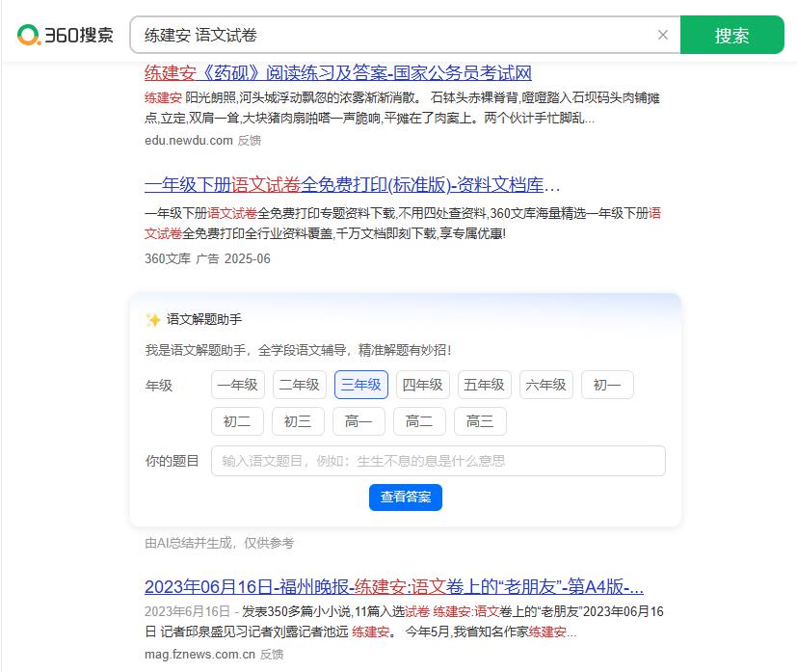Click the blue 查看答案 button

click(406, 497)
